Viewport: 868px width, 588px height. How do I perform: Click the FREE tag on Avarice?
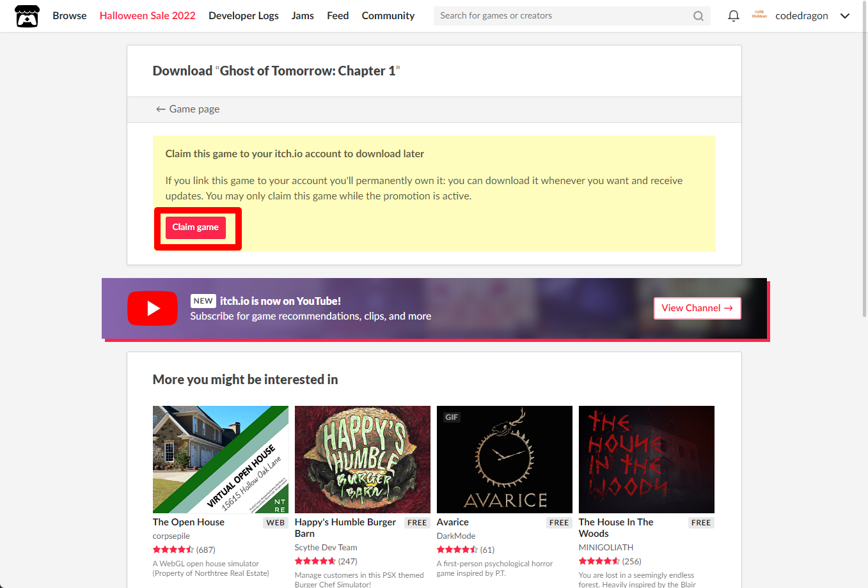(559, 523)
